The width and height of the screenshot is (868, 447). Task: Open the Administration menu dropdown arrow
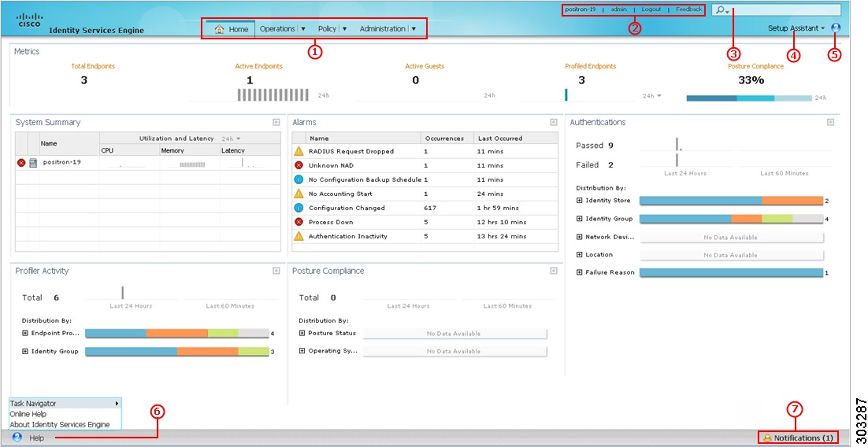coord(414,29)
